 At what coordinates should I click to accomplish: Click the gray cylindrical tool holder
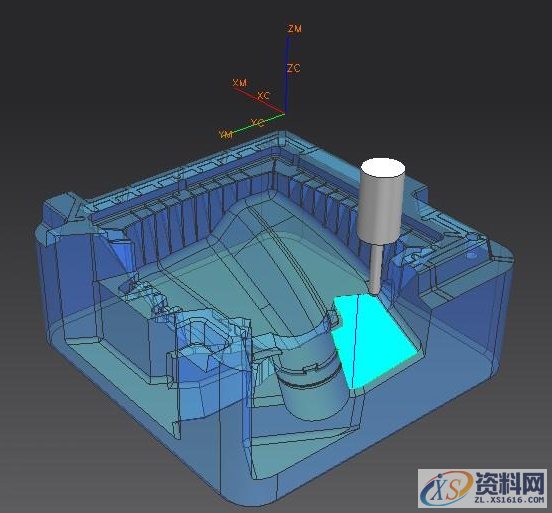[381, 202]
